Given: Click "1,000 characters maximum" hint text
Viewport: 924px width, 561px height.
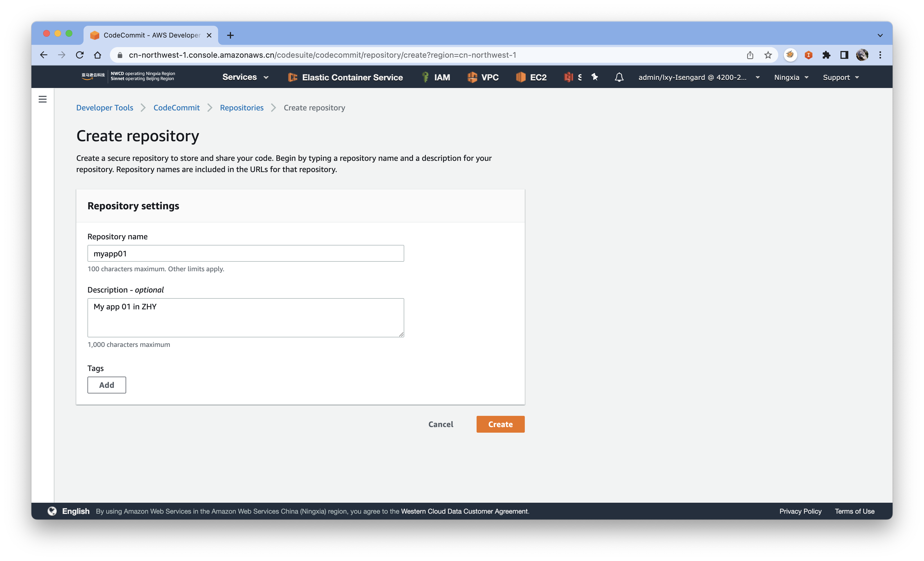Looking at the screenshot, I should (129, 344).
